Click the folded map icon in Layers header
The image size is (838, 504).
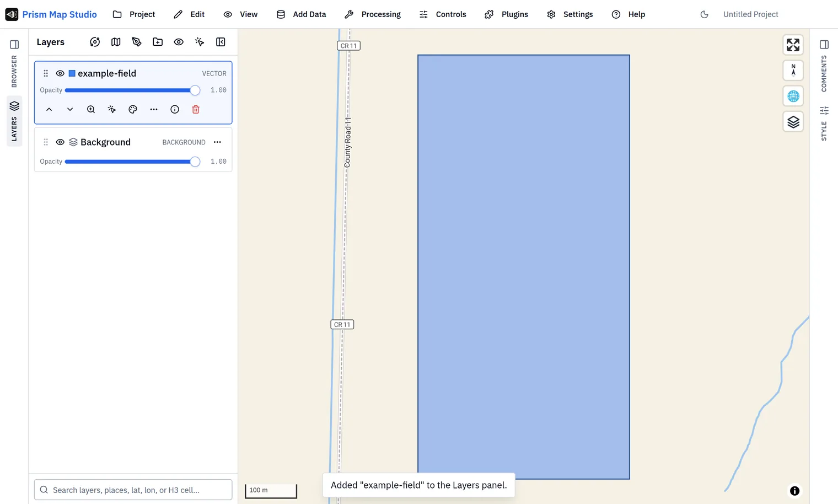click(116, 42)
